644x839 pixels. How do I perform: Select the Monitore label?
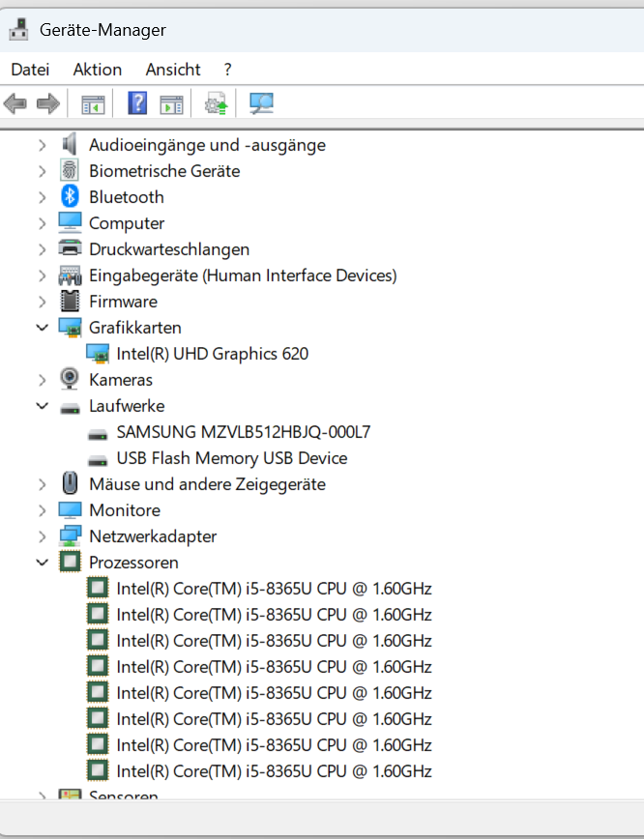(x=125, y=510)
